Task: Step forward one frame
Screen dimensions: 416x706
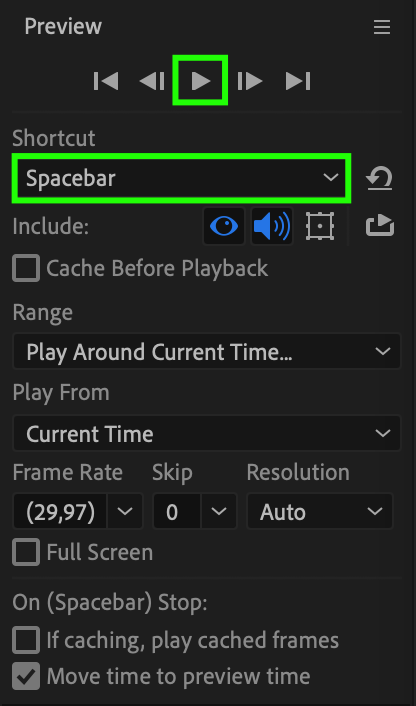Action: click(x=250, y=81)
